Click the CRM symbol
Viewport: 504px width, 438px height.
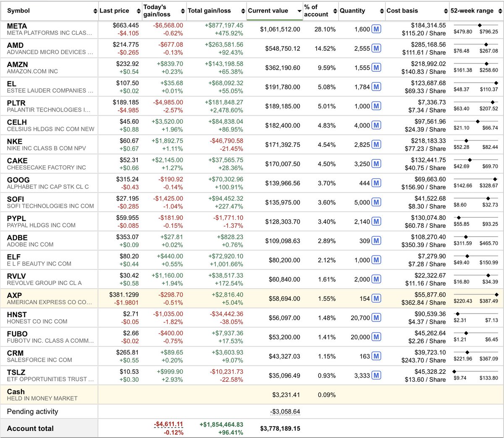click(15, 353)
